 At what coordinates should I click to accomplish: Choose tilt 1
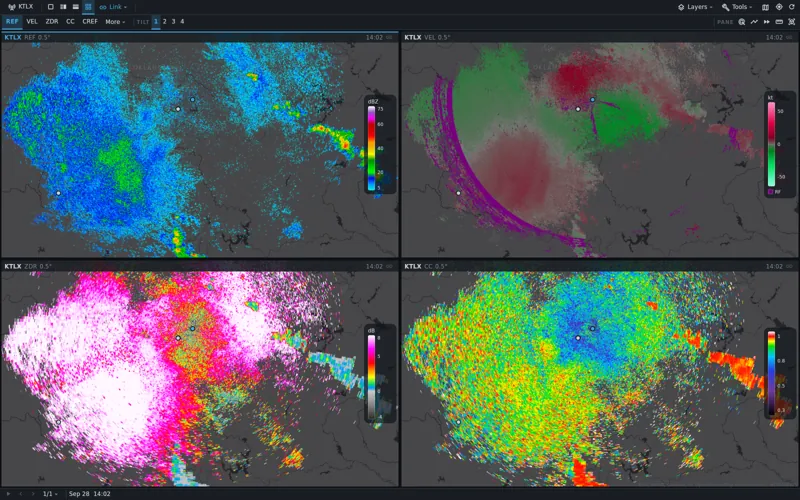[x=156, y=22]
